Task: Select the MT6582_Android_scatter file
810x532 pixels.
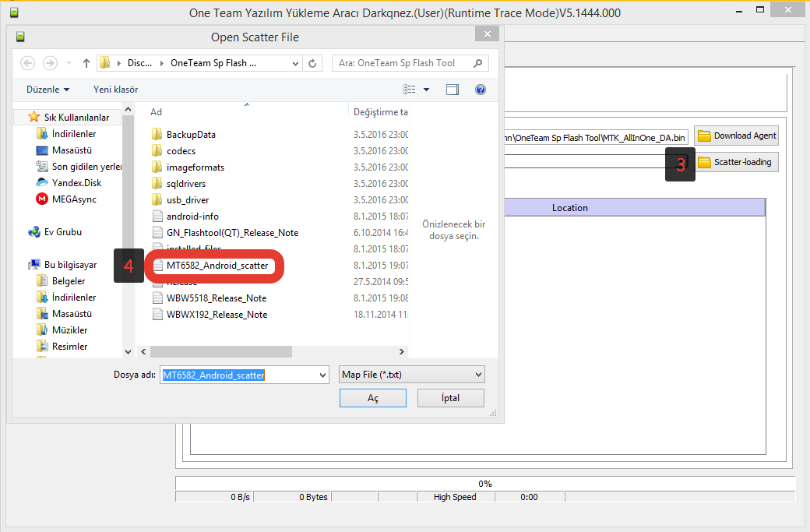Action: coord(217,266)
